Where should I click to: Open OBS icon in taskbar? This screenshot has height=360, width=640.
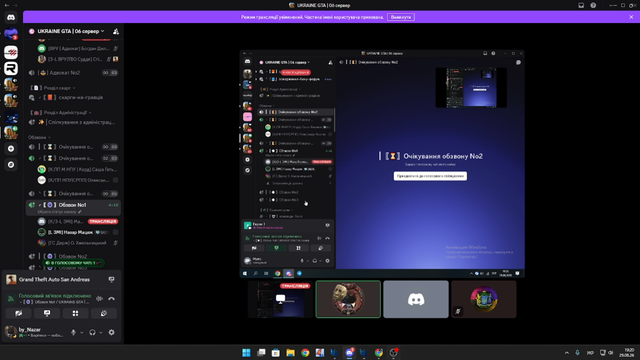click(393, 353)
